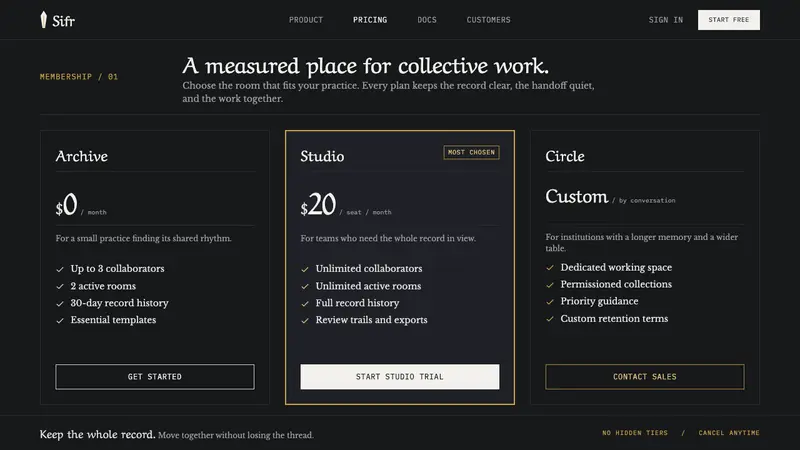Click checkmark beside Permissioned collections
The width and height of the screenshot is (800, 450).
549,285
